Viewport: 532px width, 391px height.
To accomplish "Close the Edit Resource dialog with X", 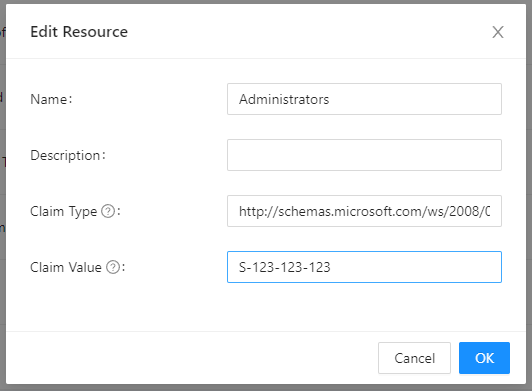I will [498, 32].
